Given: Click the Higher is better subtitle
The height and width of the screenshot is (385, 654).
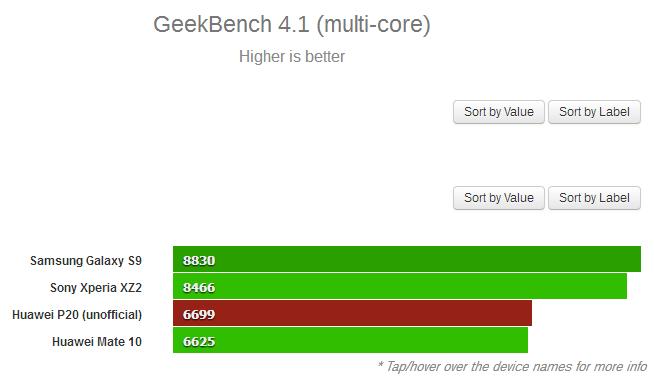Looking at the screenshot, I should coord(292,57).
